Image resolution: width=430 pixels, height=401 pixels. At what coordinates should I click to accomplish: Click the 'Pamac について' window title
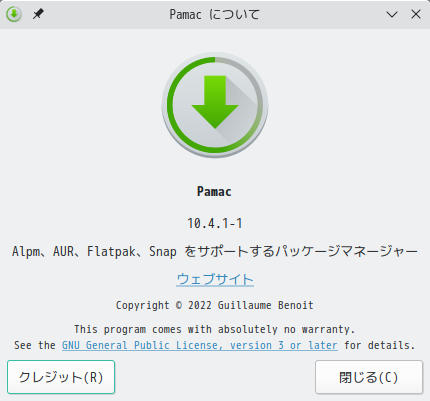click(x=214, y=14)
